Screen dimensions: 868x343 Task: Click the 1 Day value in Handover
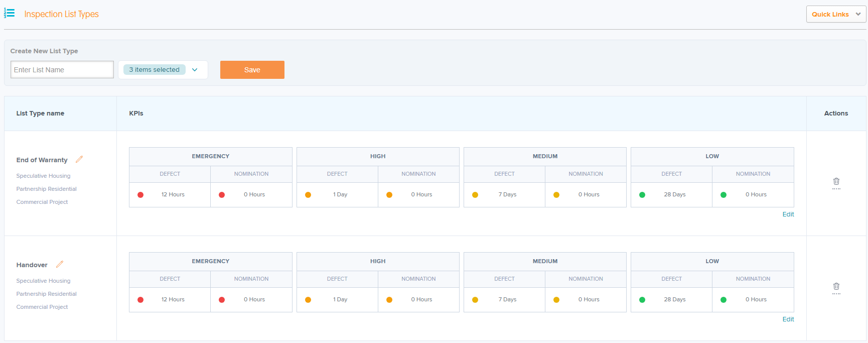pyautogui.click(x=340, y=299)
